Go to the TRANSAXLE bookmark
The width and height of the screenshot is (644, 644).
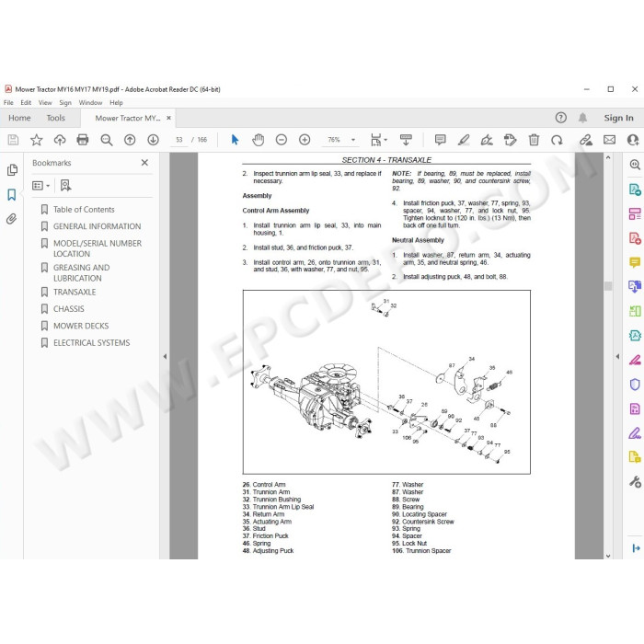[x=75, y=292]
